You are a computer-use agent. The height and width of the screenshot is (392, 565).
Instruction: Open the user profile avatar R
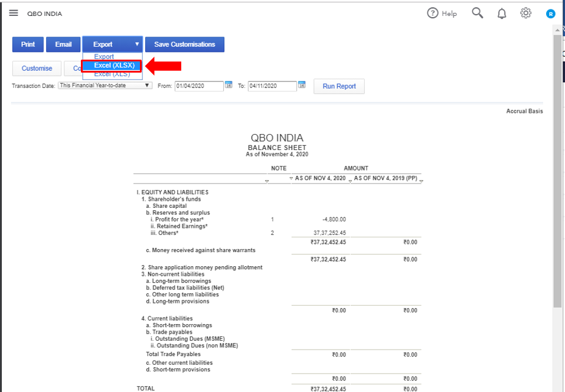(x=550, y=14)
